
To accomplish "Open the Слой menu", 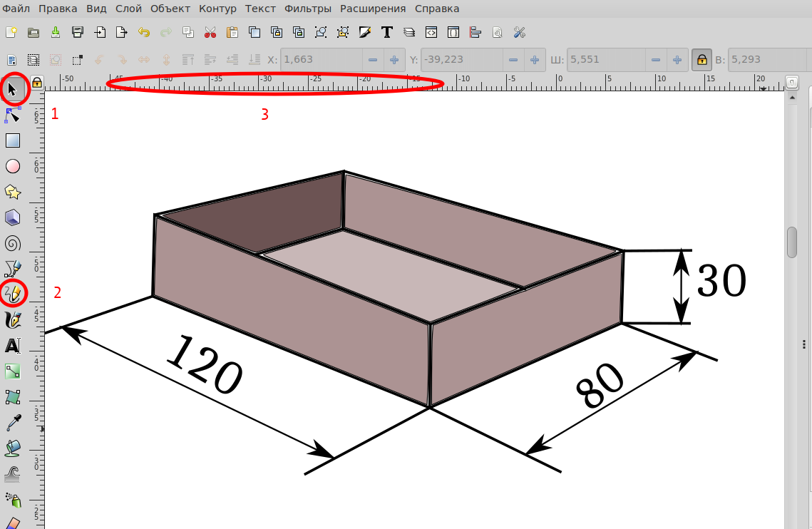I will click(x=128, y=9).
